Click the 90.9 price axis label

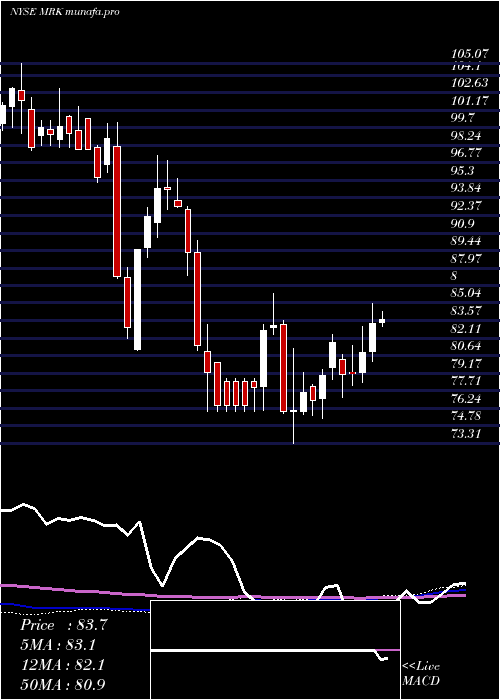(x=463, y=224)
